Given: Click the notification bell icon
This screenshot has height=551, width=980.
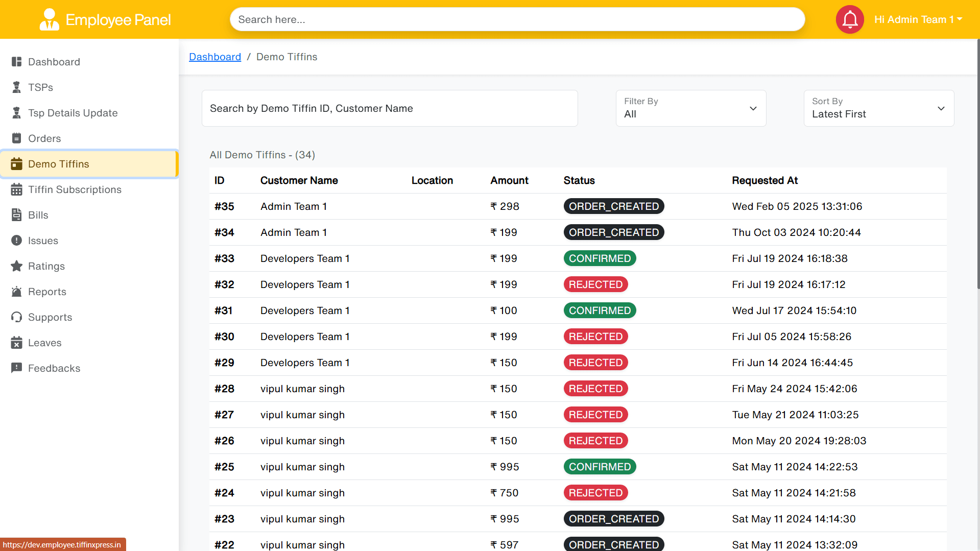Looking at the screenshot, I should click(x=849, y=19).
